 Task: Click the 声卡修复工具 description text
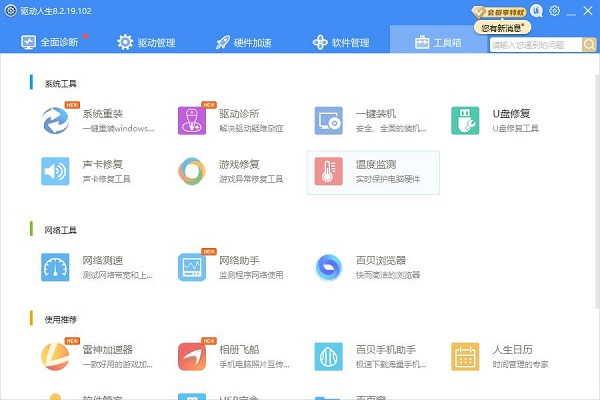[x=107, y=179]
